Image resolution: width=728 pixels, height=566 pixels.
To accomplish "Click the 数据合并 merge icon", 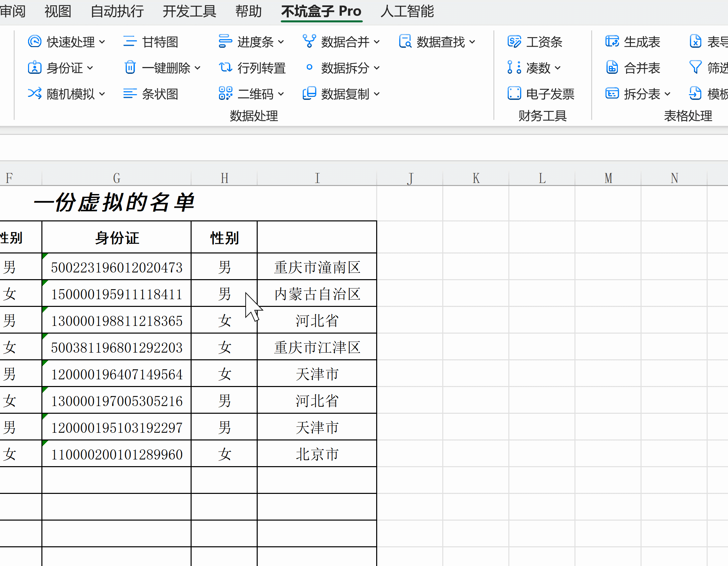I will point(309,42).
